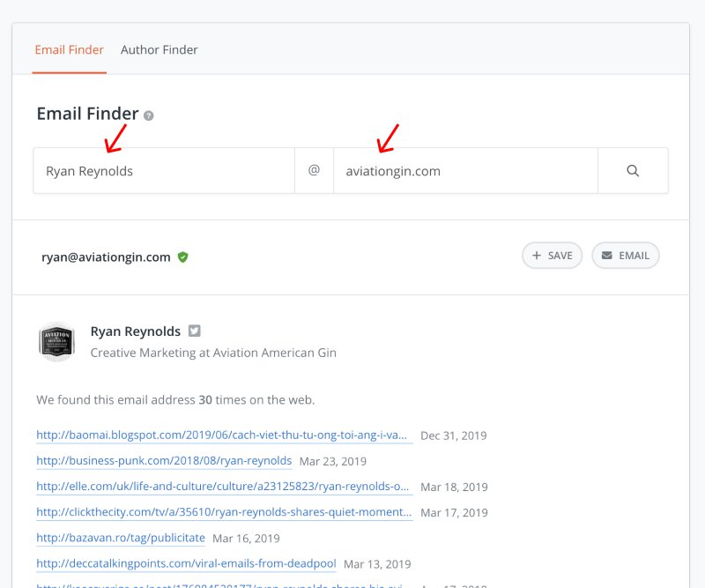Open the elle.com life-and-culture link
Screen dimensions: 705x588
225,487
